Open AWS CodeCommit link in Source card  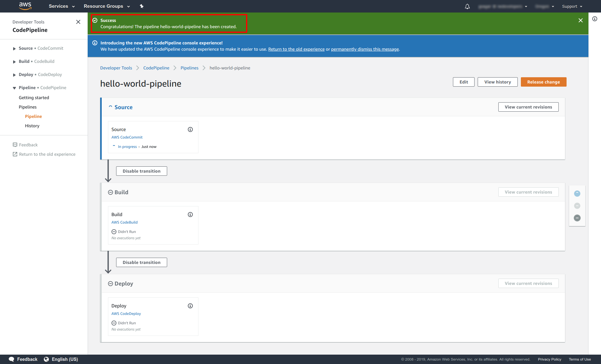click(127, 137)
